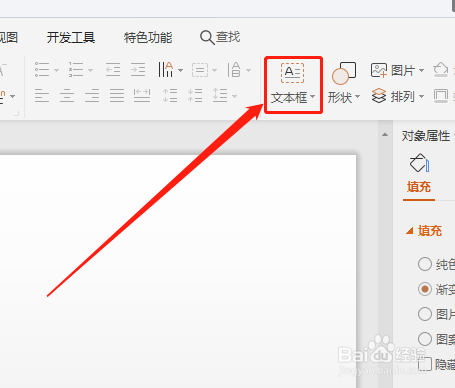This screenshot has width=455, height=388.
Task: Open align text dropdown arrow
Action: click(214, 70)
